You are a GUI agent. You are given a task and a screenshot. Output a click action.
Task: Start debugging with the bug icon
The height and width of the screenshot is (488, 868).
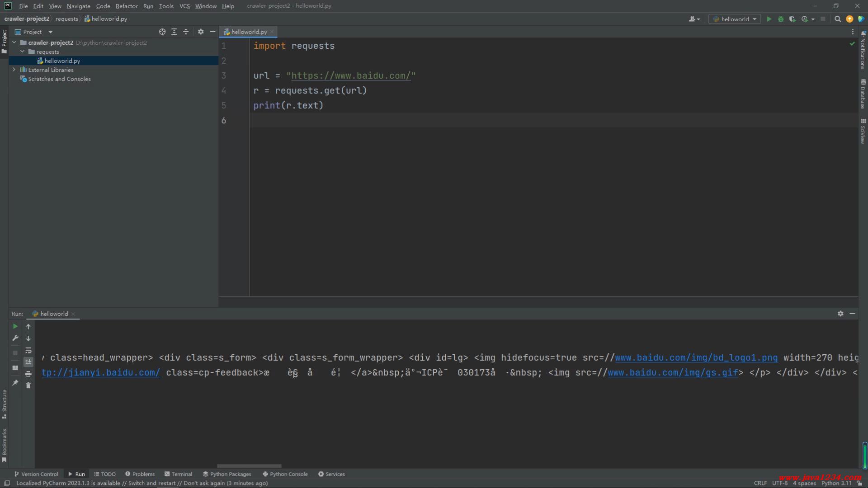[x=781, y=19]
